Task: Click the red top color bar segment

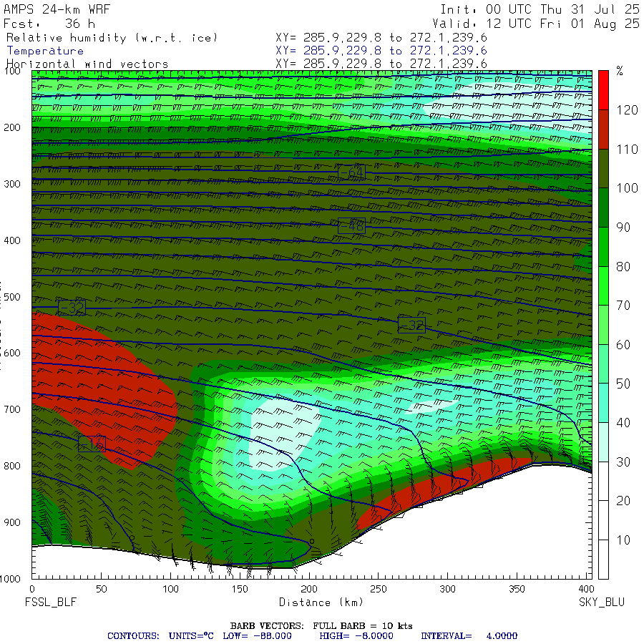Action: (603, 90)
